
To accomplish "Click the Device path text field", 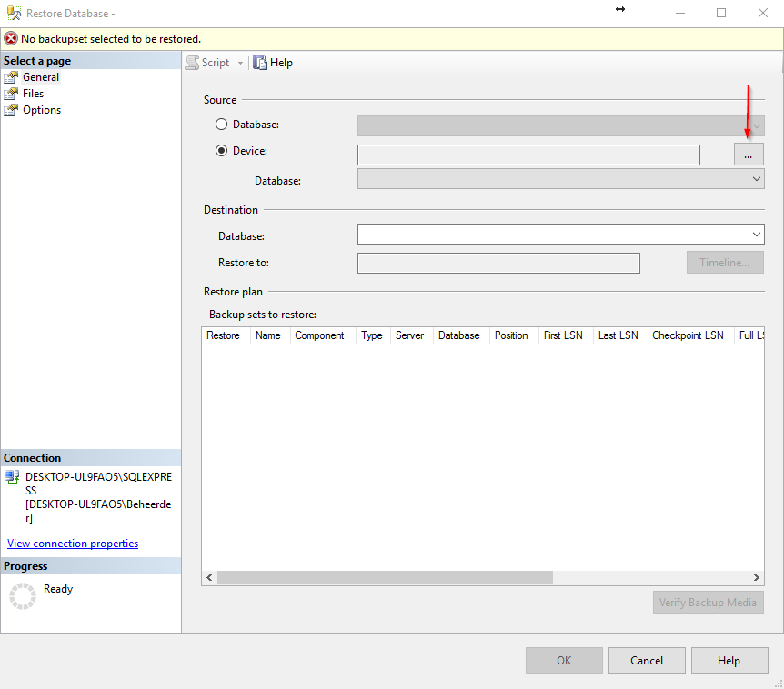I will (x=528, y=155).
